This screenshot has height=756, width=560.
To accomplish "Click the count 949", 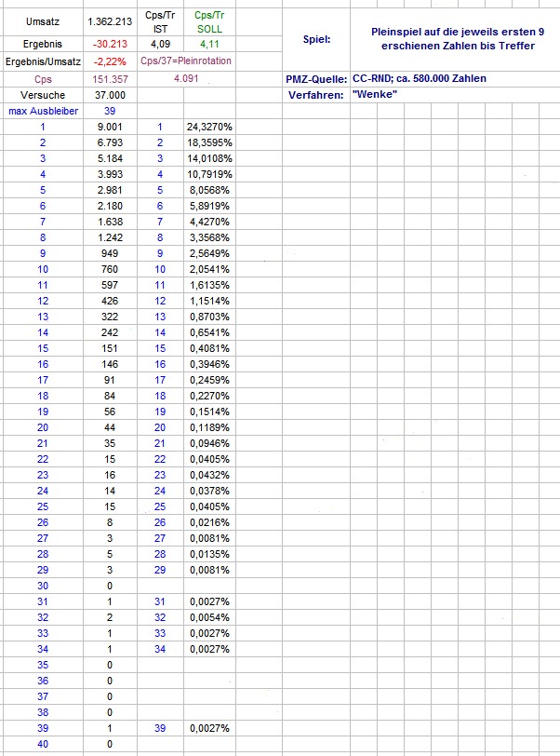I will pyautogui.click(x=110, y=253).
